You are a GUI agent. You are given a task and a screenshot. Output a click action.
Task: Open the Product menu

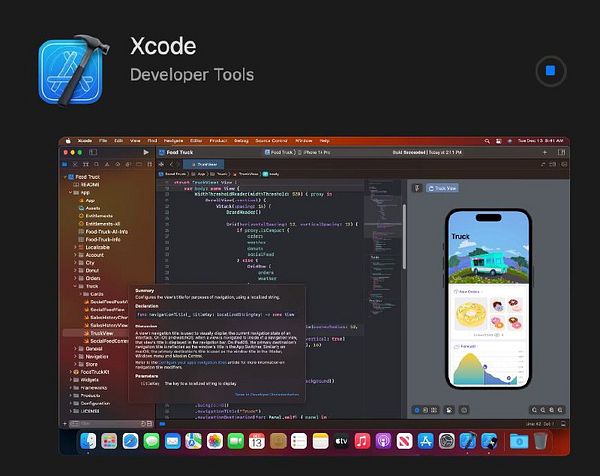click(218, 141)
